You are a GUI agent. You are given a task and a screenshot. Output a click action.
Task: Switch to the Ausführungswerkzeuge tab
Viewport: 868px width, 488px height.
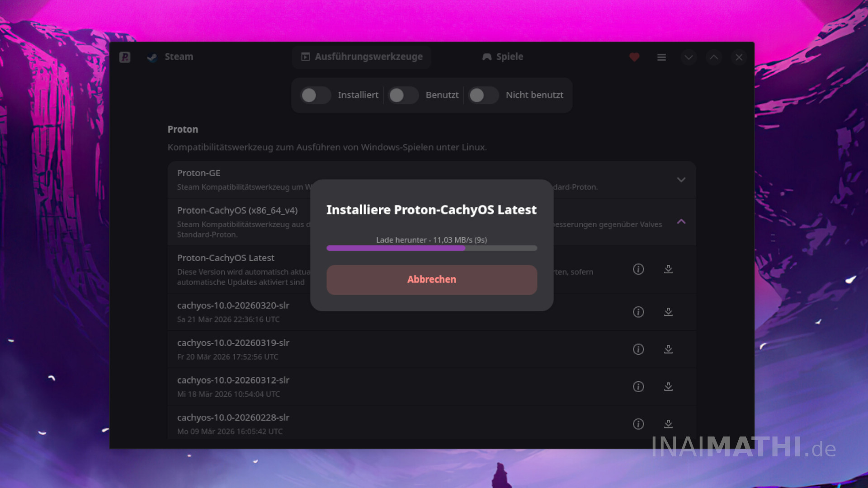362,57
